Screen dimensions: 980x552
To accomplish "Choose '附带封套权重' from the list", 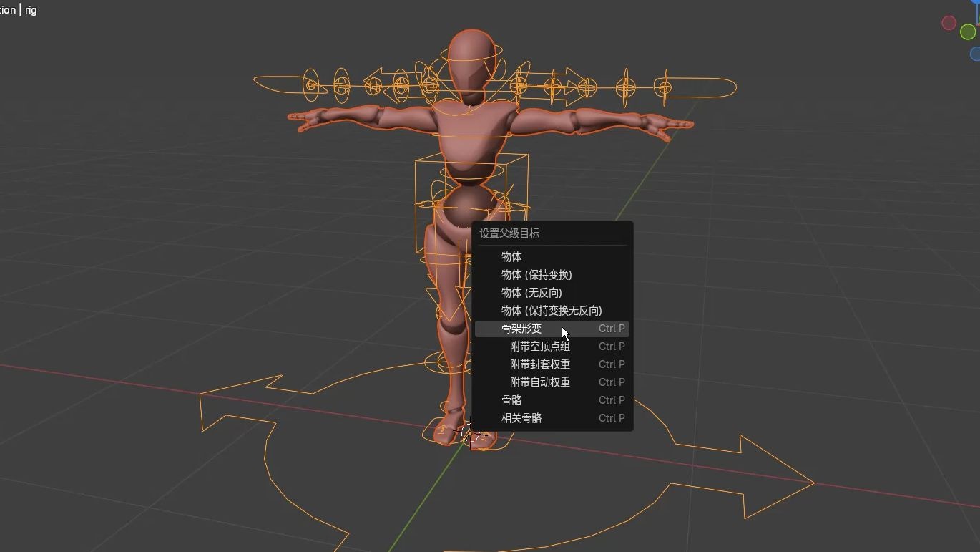I will (x=541, y=364).
